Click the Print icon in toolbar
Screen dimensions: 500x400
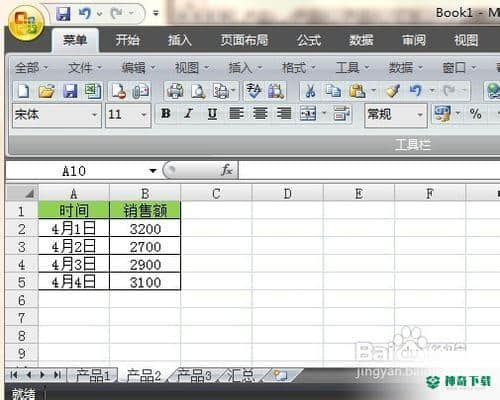(175, 91)
